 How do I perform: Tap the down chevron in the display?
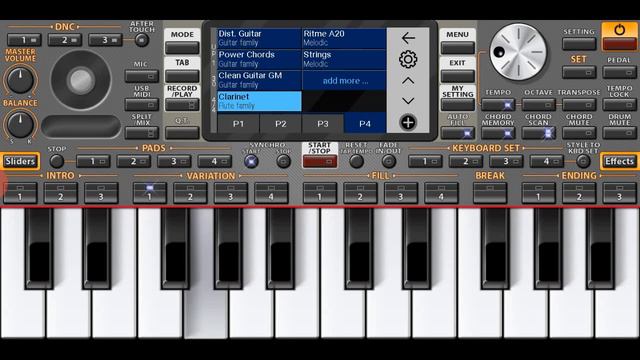pyautogui.click(x=408, y=101)
